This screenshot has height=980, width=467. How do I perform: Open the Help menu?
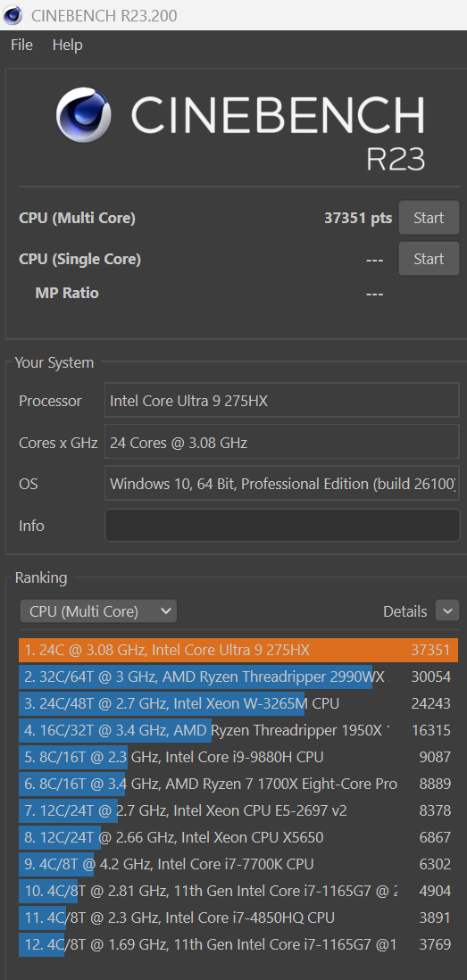[68, 45]
